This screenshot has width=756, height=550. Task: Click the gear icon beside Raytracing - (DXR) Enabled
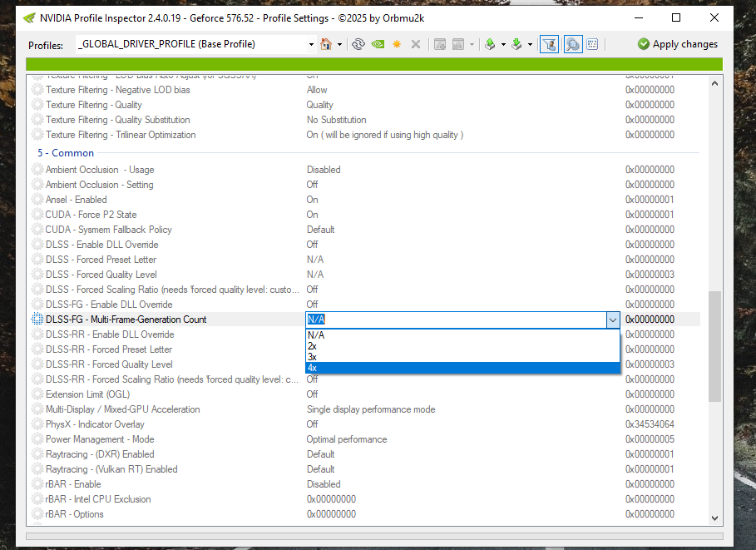click(37, 454)
